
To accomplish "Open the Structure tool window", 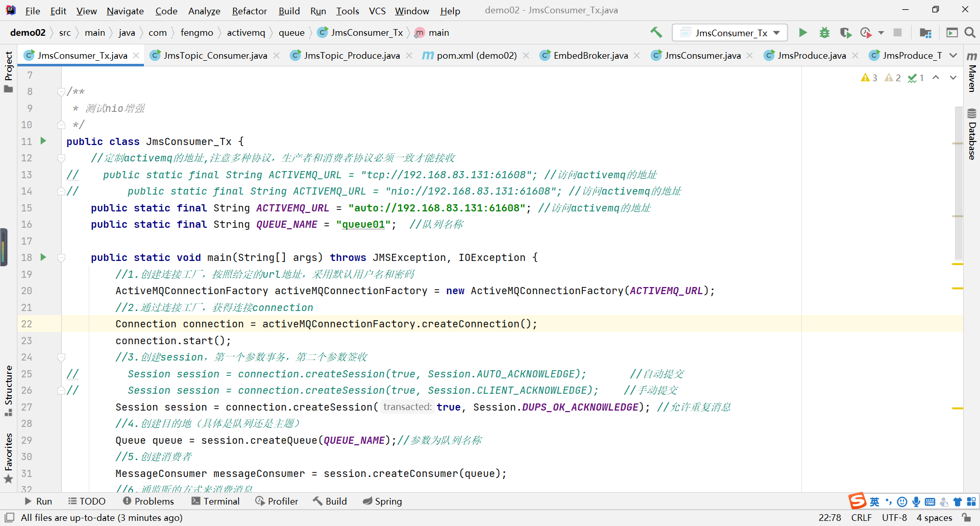I will click(8, 391).
